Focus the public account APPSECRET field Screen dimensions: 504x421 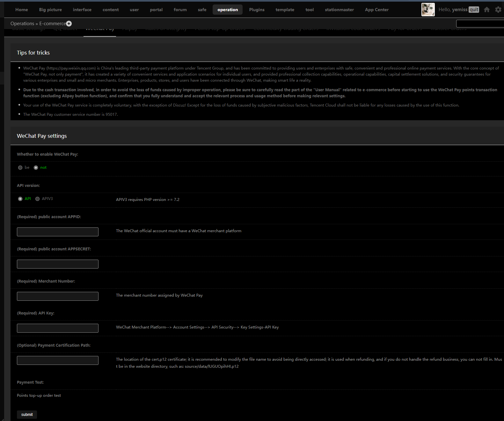pos(58,264)
